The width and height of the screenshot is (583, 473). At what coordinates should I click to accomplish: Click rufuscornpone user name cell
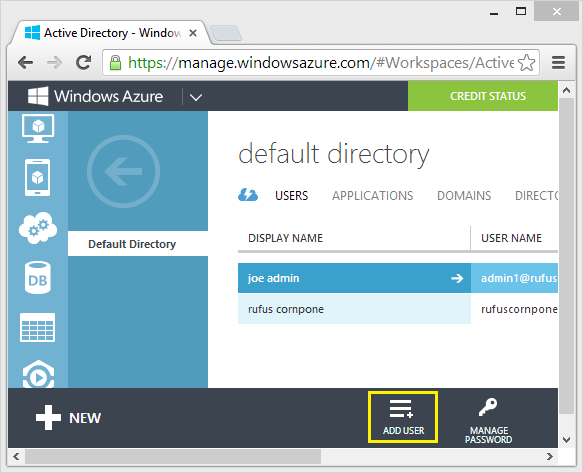point(515,309)
